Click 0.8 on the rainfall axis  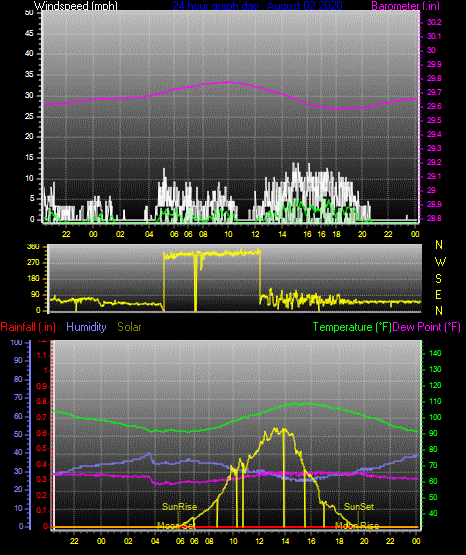[41, 402]
